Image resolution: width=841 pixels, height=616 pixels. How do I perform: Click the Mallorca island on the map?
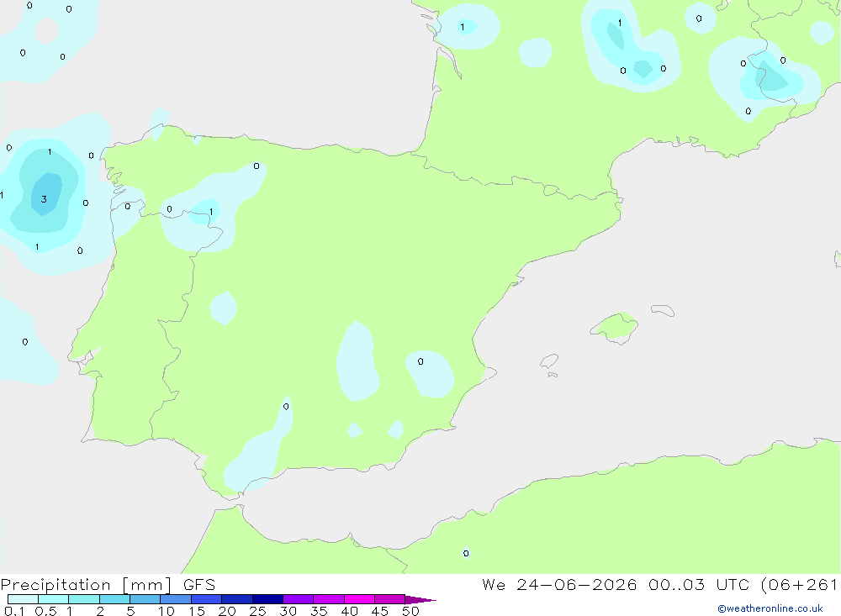tap(614, 327)
